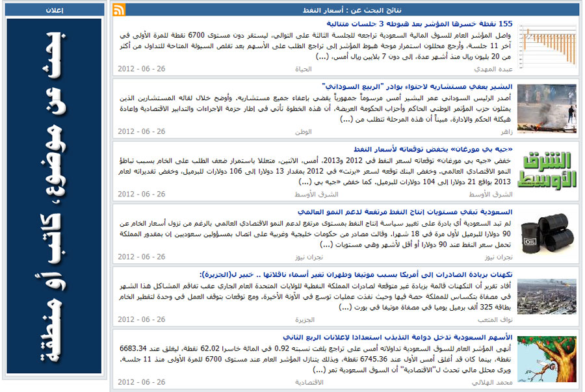
Task: Click the green Asharq Al-Awsat logo thumbnail
Action: click(x=547, y=170)
